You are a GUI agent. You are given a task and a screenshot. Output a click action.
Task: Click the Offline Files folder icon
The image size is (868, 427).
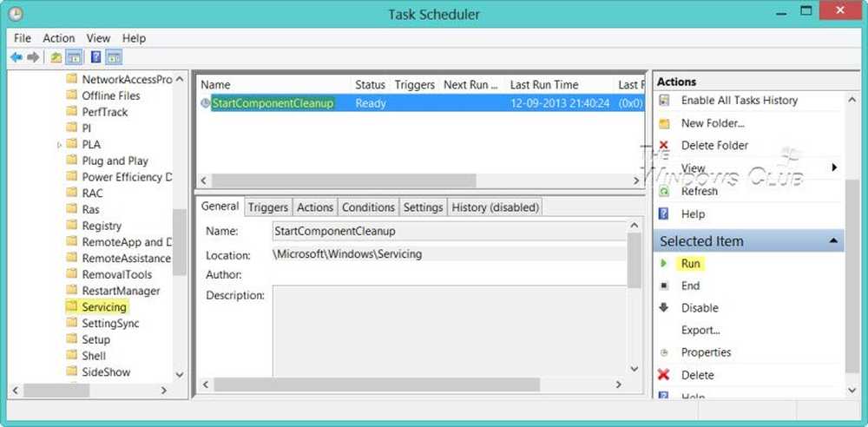coord(71,95)
